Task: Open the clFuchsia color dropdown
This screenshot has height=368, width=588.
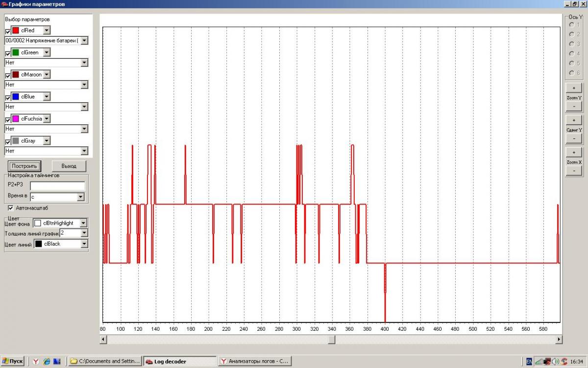Action: click(x=47, y=119)
